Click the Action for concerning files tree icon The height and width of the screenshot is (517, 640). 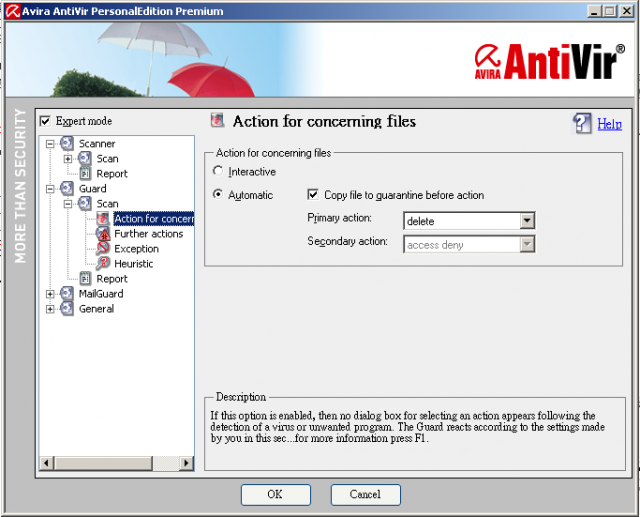click(103, 218)
